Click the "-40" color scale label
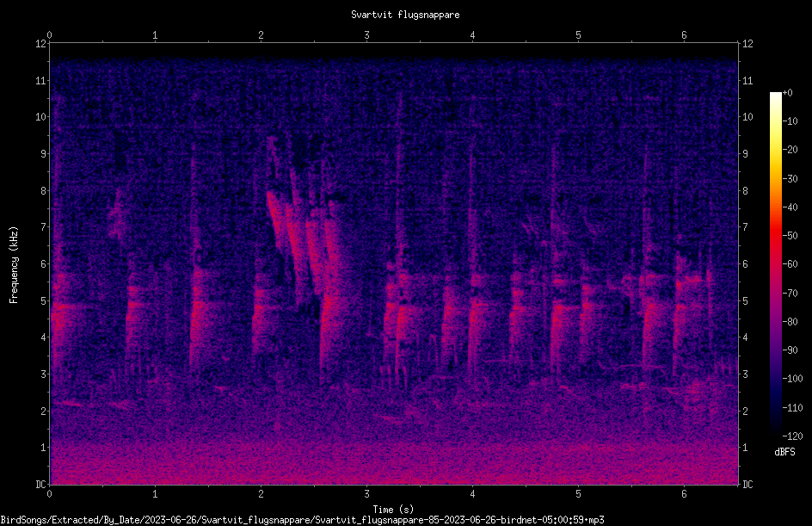Viewport: 812px width, 526px height. 790,207
